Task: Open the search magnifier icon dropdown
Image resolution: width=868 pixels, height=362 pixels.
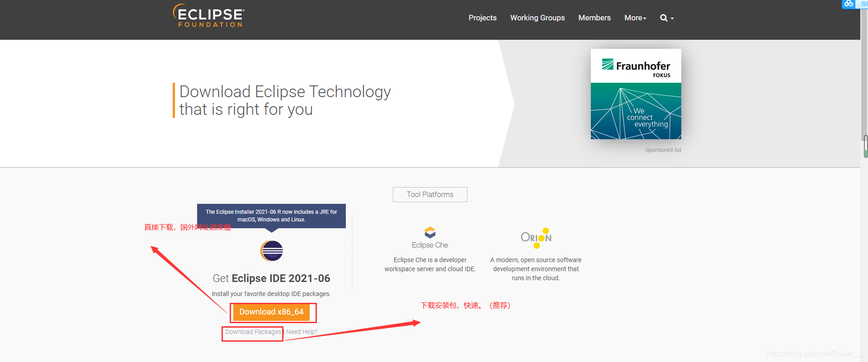Action: (x=667, y=18)
